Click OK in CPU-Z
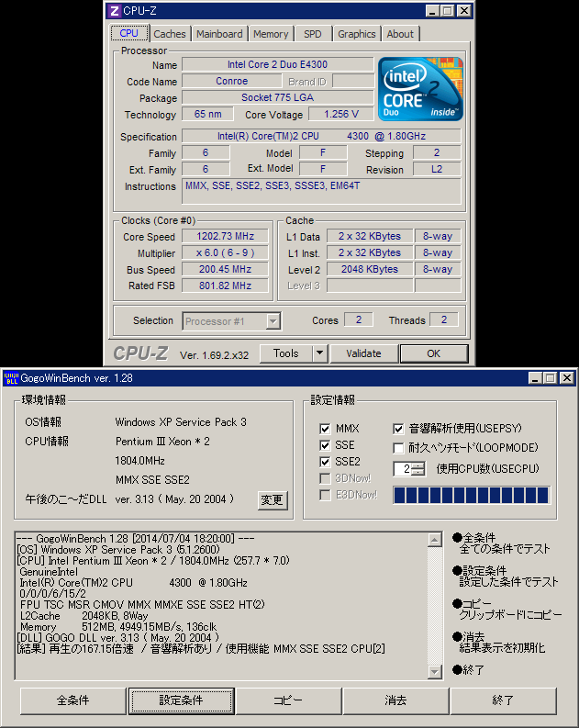 click(x=434, y=353)
